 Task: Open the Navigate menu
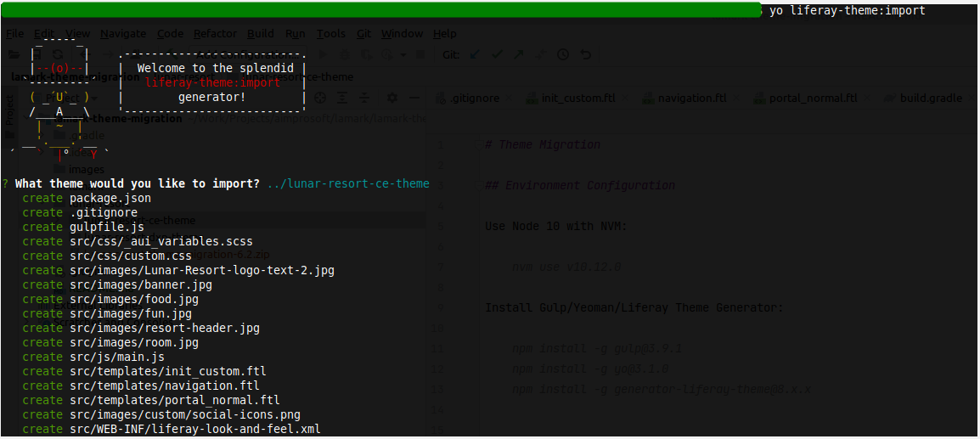(x=123, y=34)
